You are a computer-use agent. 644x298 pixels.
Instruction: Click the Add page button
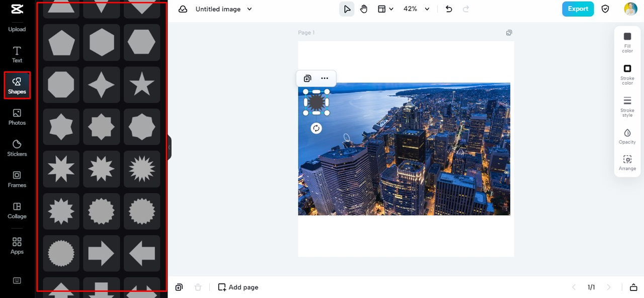click(238, 287)
